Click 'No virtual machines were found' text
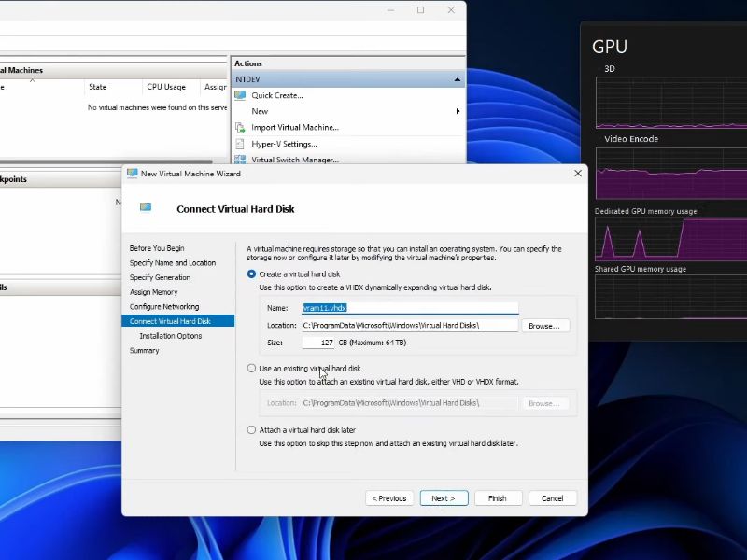Viewport: 747px width, 560px height. pyautogui.click(x=157, y=107)
